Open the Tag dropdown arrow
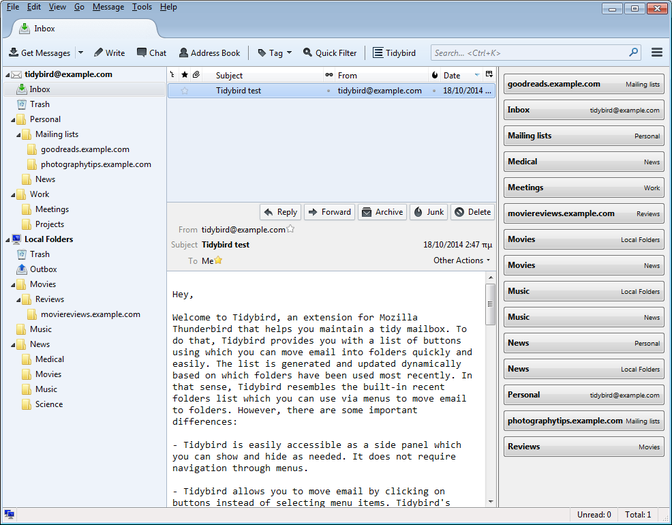Image resolution: width=672 pixels, height=525 pixels. coord(289,53)
